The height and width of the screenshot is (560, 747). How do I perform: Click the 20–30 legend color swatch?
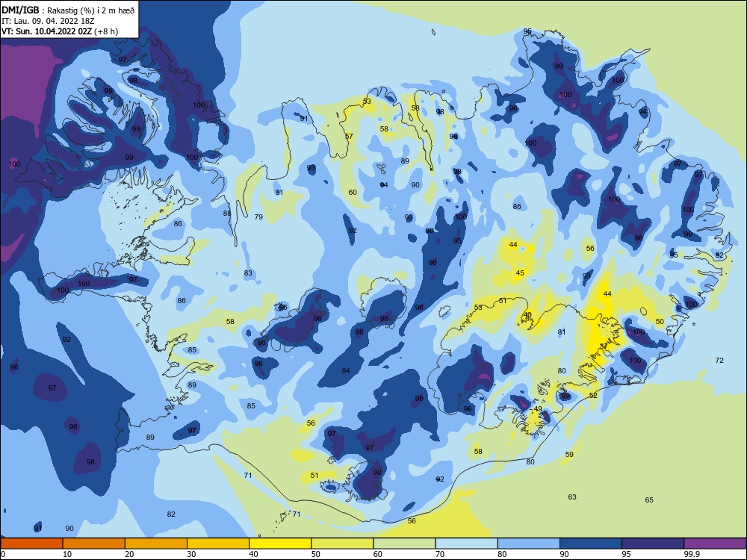tap(156, 544)
